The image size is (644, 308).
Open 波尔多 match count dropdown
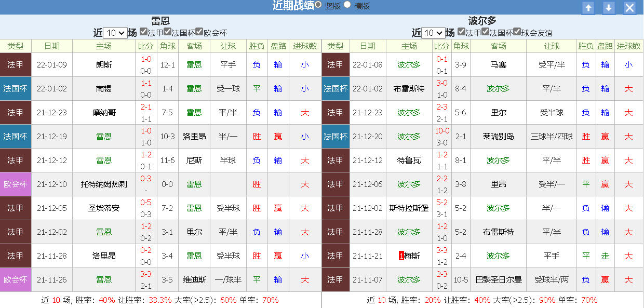point(433,33)
